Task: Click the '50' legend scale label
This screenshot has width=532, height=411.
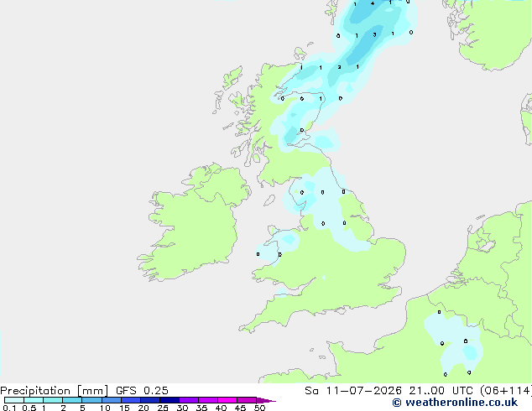Action: pyautogui.click(x=259, y=408)
